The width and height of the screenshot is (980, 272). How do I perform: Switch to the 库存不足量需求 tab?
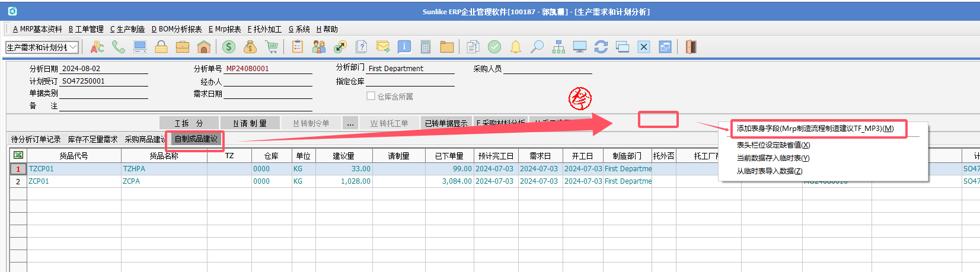(x=92, y=139)
